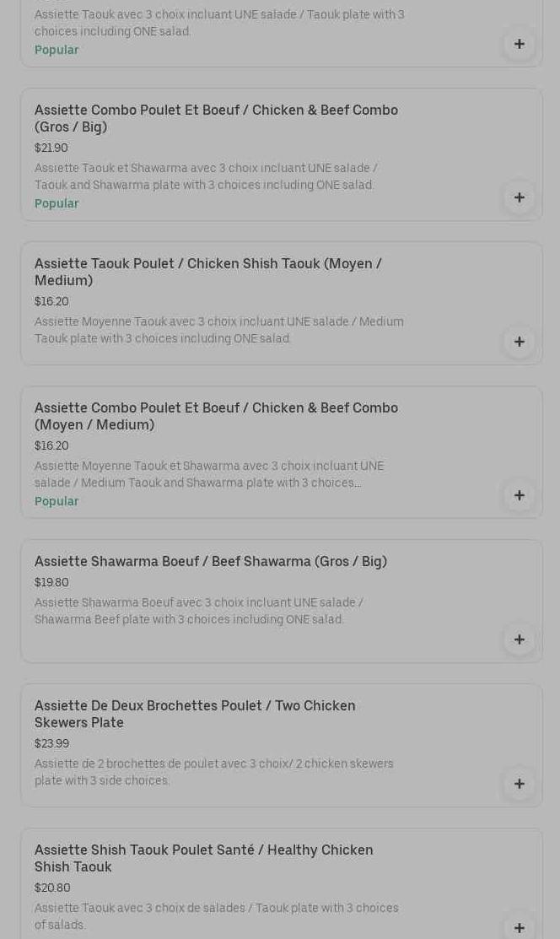Click the Shawarma Beef plate description text
Screen dimensions: 560x939
[x=199, y=611]
